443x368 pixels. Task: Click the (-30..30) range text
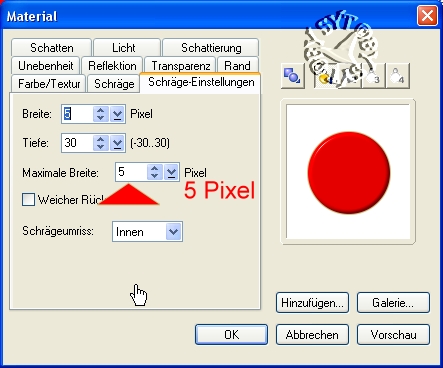[x=150, y=143]
